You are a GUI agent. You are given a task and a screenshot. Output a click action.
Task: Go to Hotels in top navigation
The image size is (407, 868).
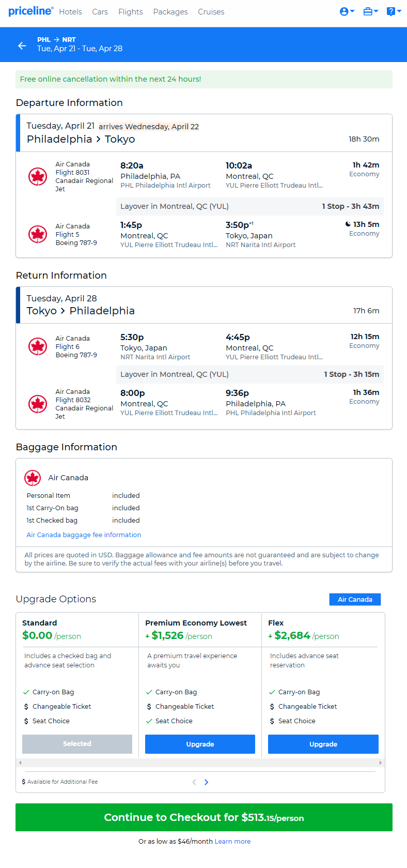[x=70, y=11]
